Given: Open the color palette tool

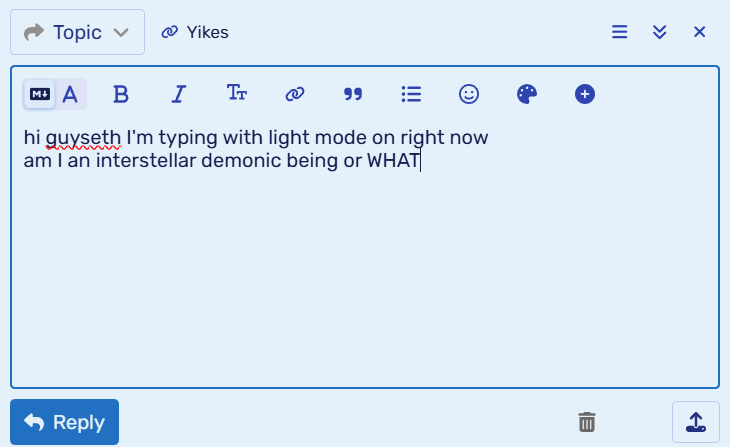Looking at the screenshot, I should 527,94.
